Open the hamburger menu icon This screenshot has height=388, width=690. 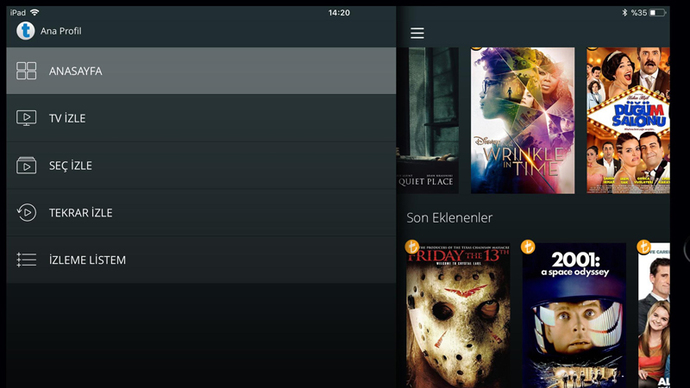pos(417,33)
